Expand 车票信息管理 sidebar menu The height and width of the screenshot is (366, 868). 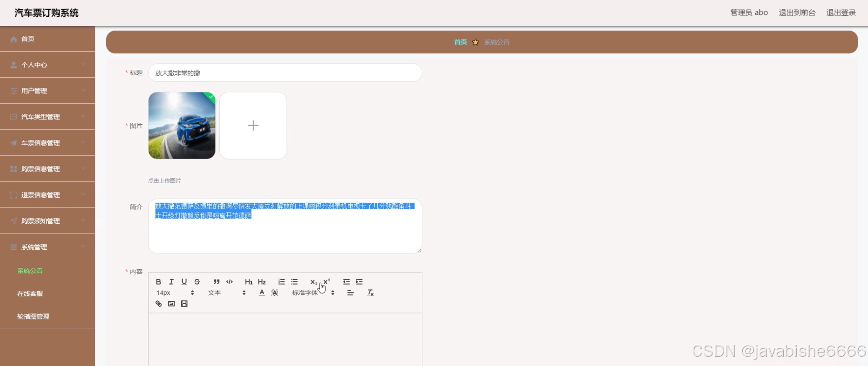point(47,143)
